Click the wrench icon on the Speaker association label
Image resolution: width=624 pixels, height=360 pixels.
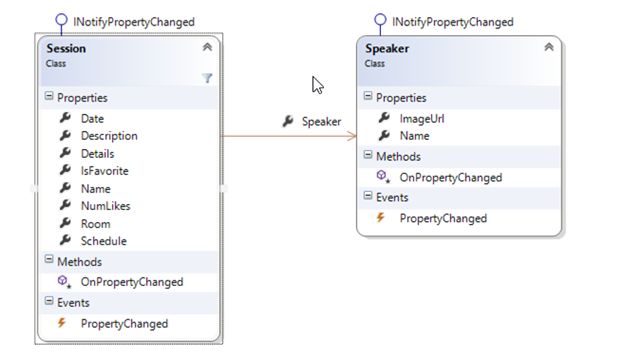tap(288, 121)
